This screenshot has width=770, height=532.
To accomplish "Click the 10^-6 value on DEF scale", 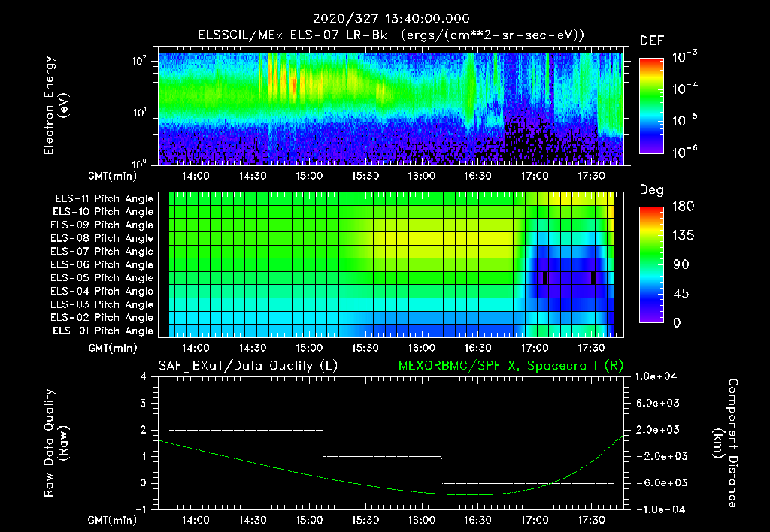I will pyautogui.click(x=684, y=152).
